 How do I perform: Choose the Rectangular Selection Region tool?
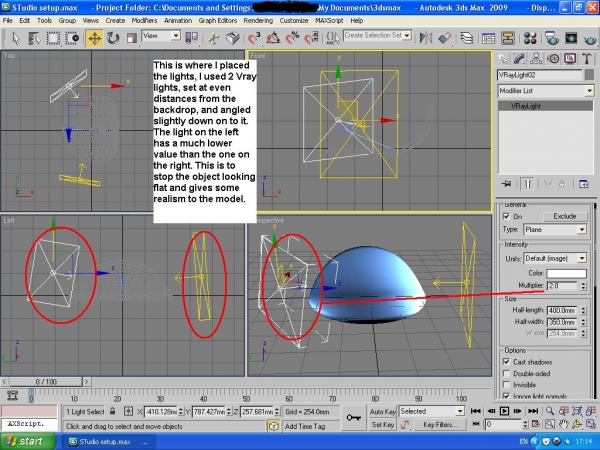tap(53, 38)
